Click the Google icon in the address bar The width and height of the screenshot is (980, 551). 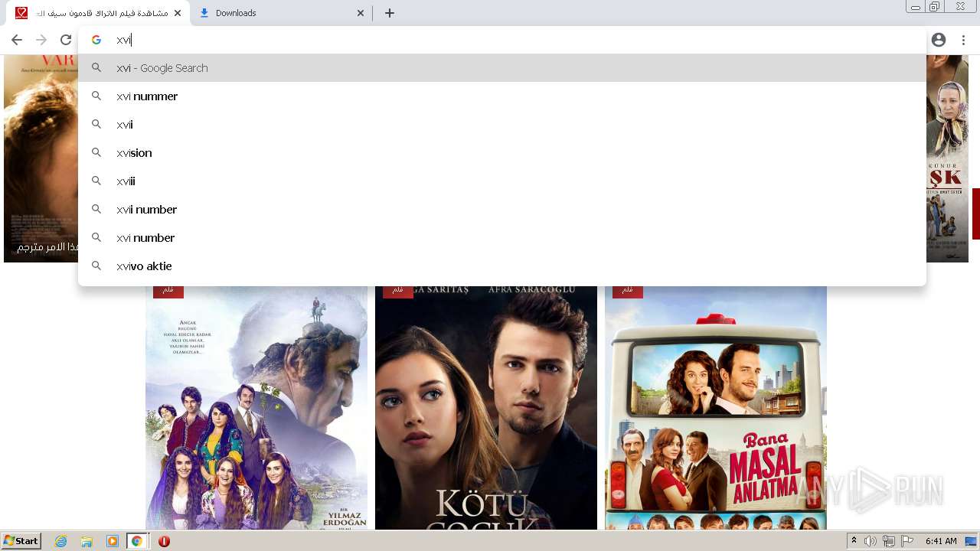[x=96, y=40]
